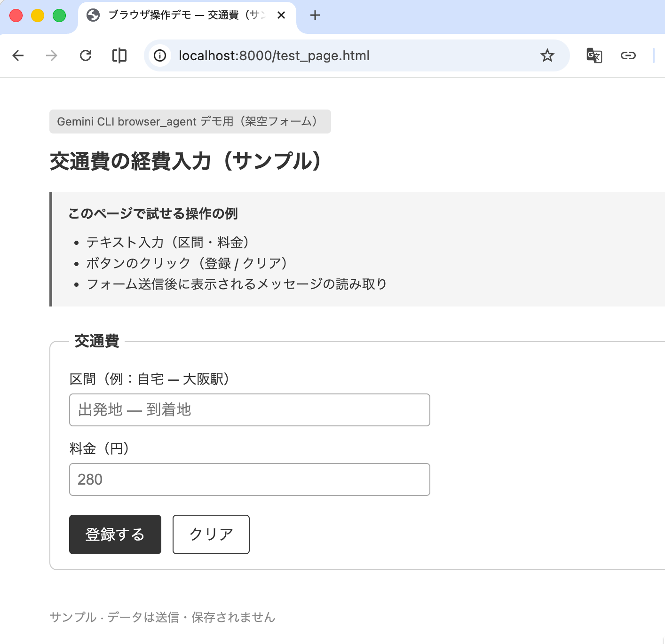Select the ブラウザ操作デモ tab
Image resolution: width=665 pixels, height=644 pixels.
click(x=183, y=16)
